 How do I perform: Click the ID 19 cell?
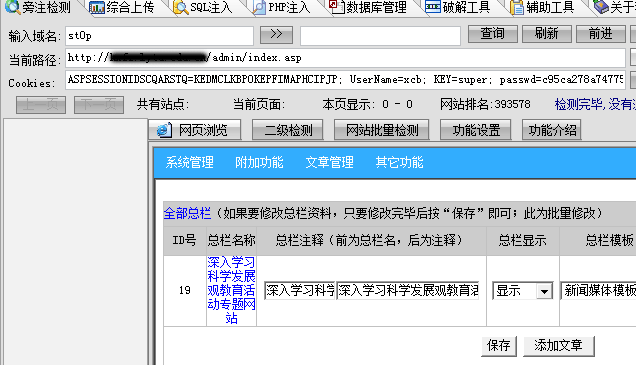(x=185, y=290)
